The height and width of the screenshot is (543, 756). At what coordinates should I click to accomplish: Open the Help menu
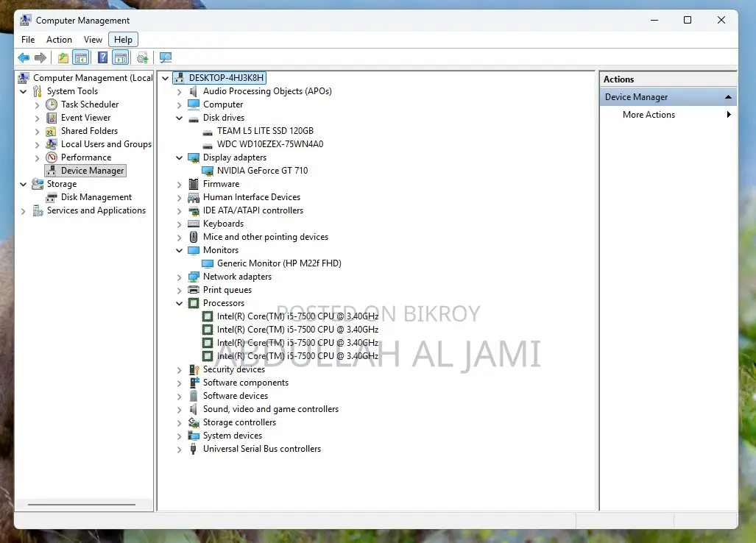tap(124, 40)
